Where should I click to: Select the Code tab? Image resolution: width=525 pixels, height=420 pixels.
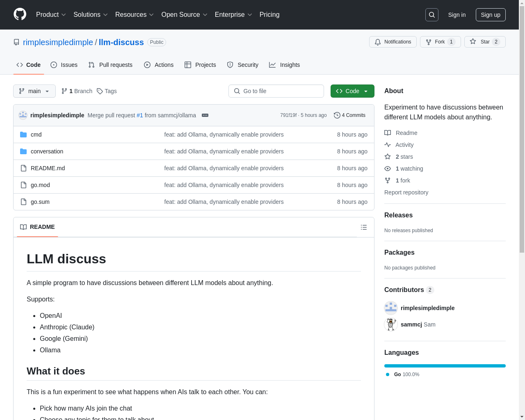(x=29, y=65)
